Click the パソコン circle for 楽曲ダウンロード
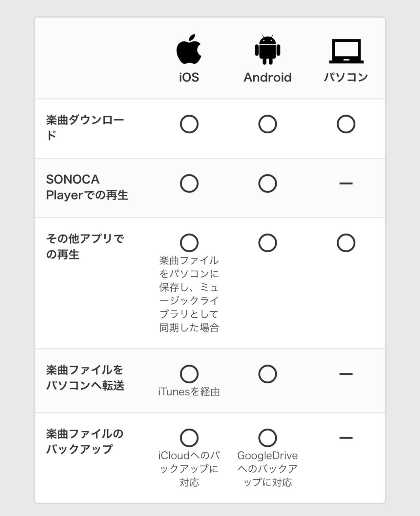The image size is (420, 516). (x=346, y=124)
